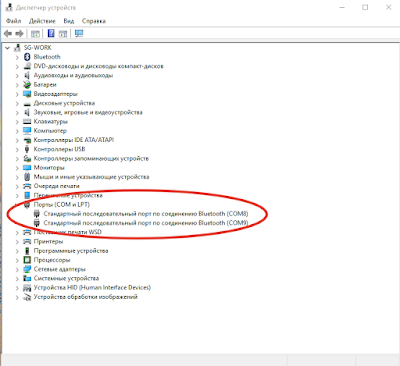The image size is (400, 366).
Task: Click the Программные устройства icon
Action: (27, 251)
